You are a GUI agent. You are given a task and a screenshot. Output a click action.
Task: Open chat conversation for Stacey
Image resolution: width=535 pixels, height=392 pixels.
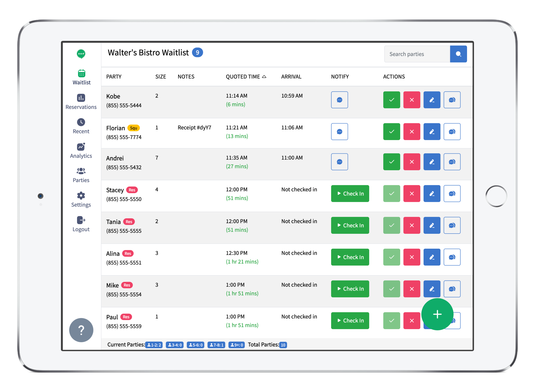pos(452,194)
